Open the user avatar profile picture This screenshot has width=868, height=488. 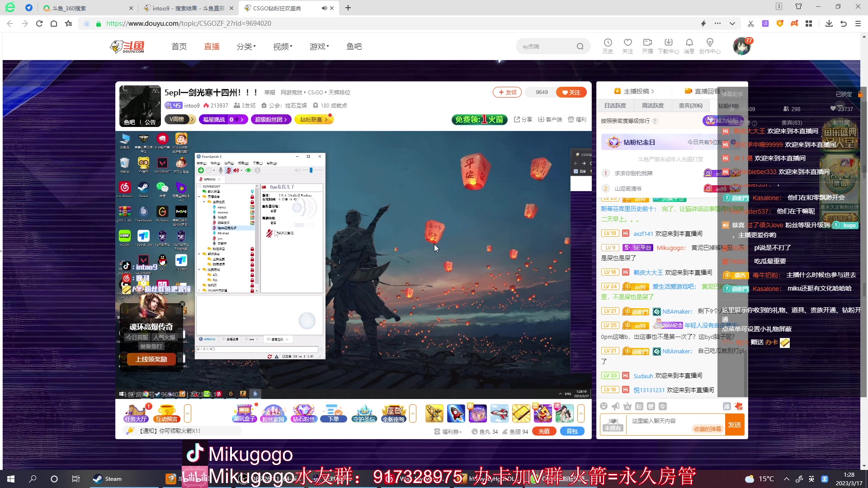[x=742, y=46]
